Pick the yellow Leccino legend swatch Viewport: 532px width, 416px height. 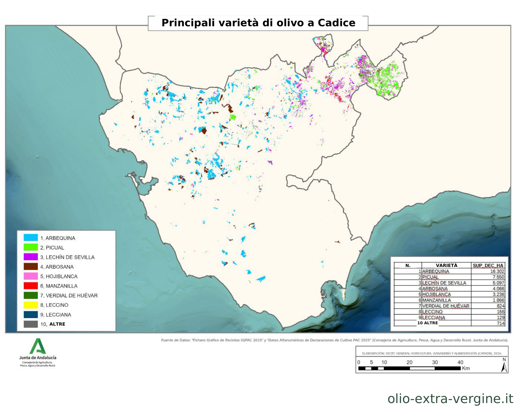[x=31, y=305]
